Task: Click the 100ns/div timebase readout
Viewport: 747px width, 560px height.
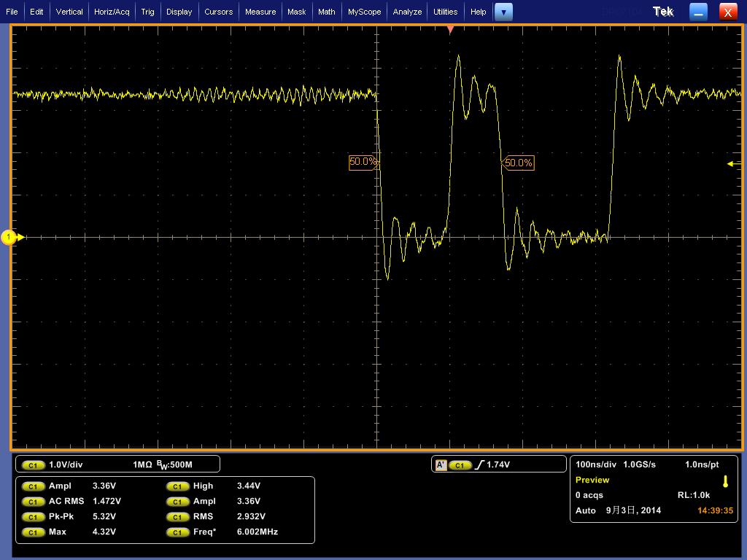Action: point(596,464)
